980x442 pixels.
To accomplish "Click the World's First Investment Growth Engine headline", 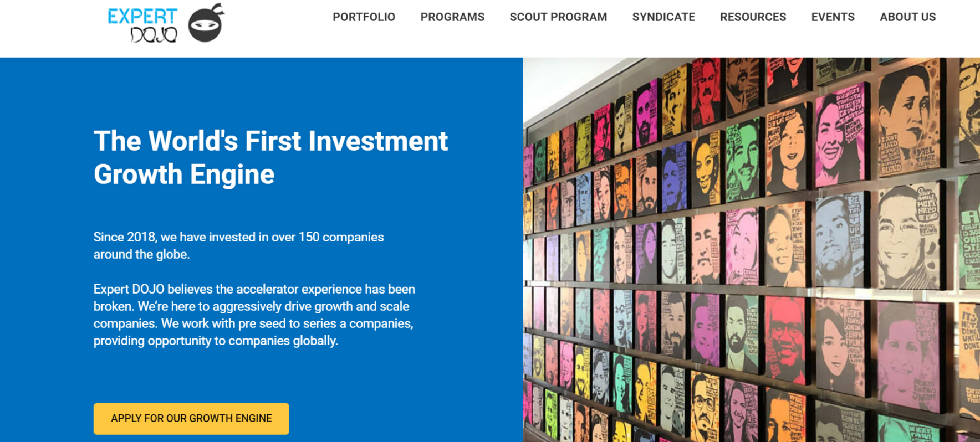I will coord(270,157).
